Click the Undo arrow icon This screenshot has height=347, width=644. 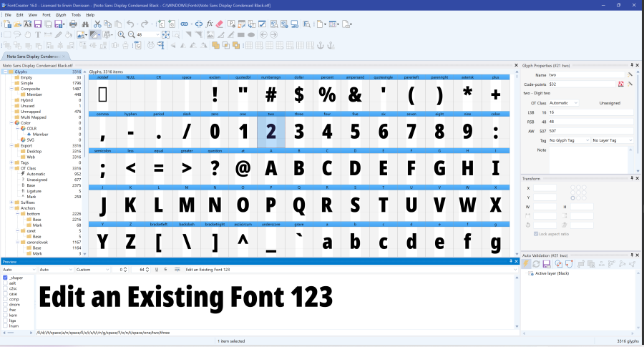pos(130,24)
